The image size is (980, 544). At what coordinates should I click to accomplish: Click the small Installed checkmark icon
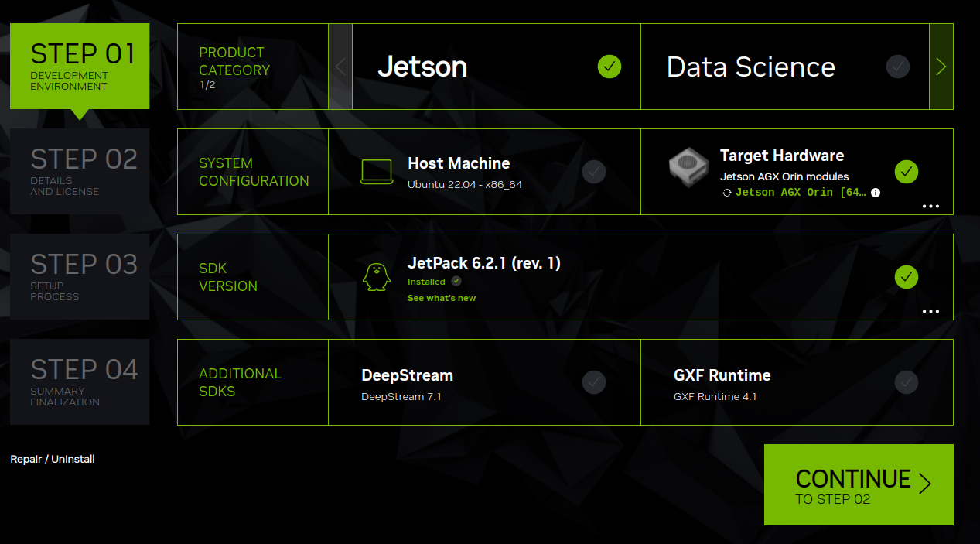coord(456,282)
